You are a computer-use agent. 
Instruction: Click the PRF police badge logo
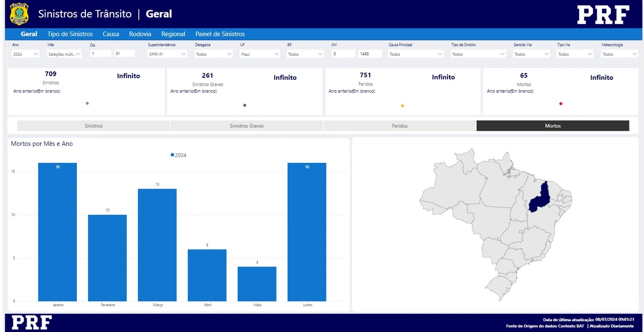tap(19, 14)
